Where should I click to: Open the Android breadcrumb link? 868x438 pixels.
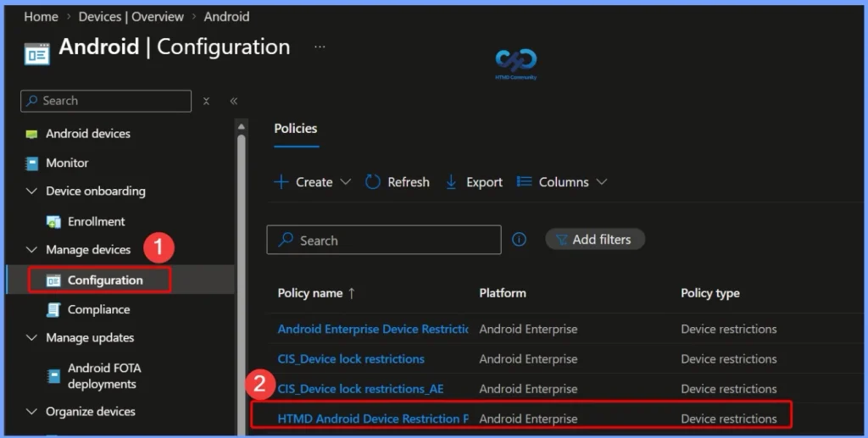pos(226,17)
